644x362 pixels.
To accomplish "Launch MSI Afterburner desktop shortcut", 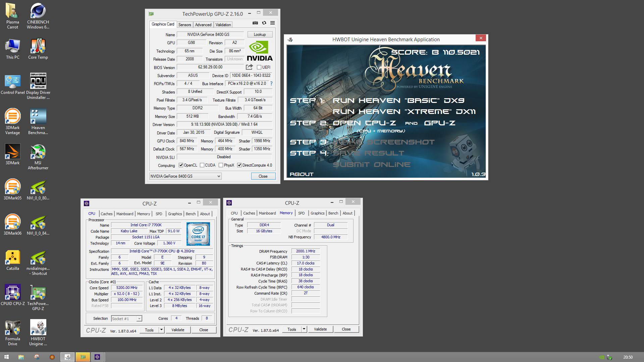I will coord(38,157).
